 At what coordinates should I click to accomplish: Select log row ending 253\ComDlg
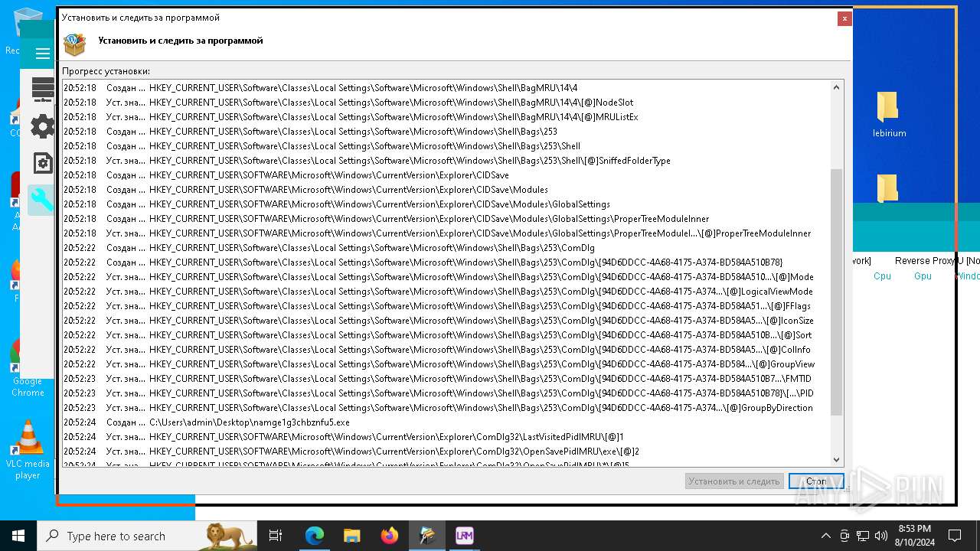446,248
